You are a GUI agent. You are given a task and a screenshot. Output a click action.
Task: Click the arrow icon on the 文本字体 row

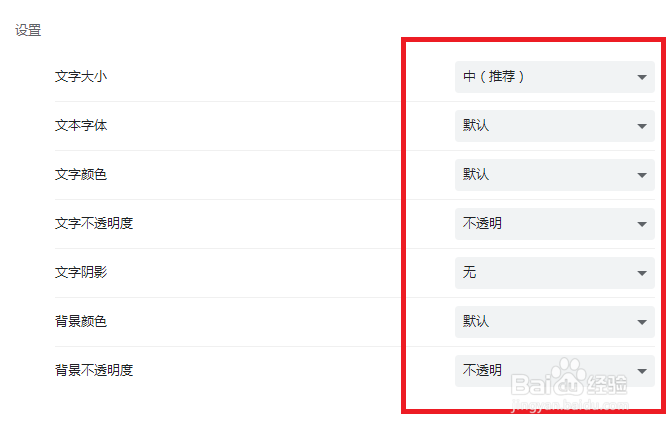click(x=642, y=127)
